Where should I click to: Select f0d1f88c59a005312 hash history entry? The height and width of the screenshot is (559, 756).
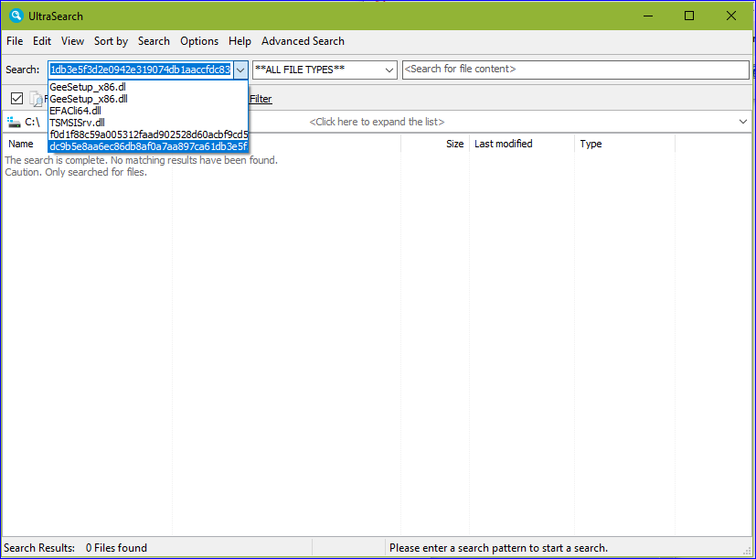(x=148, y=134)
